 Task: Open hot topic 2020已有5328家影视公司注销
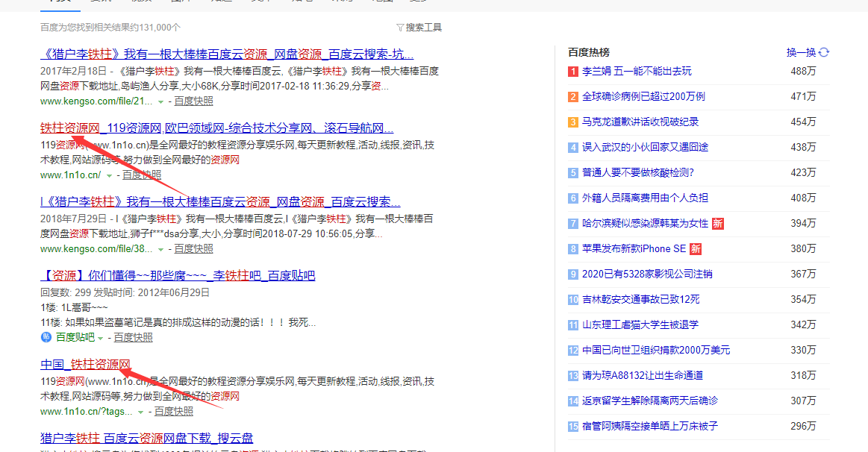(x=647, y=274)
